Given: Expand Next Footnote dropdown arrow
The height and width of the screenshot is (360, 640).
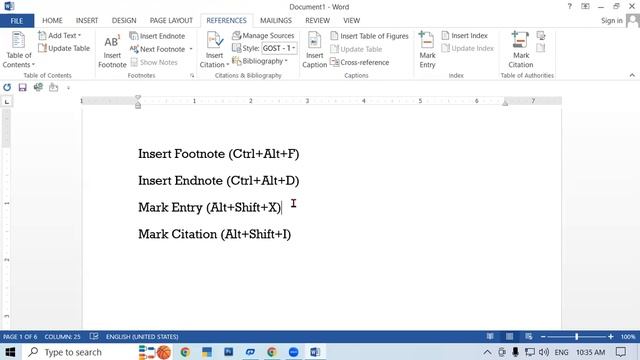Looking at the screenshot, I should pos(191,49).
